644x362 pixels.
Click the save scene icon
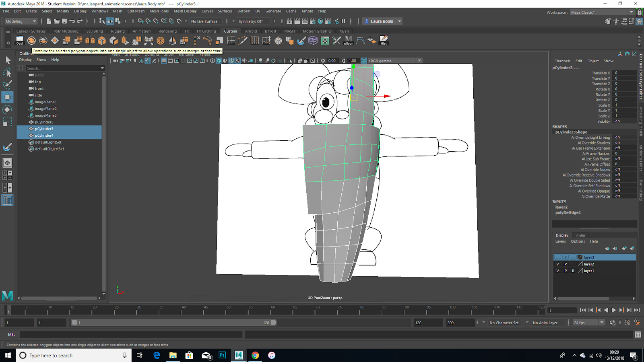[x=64, y=21]
